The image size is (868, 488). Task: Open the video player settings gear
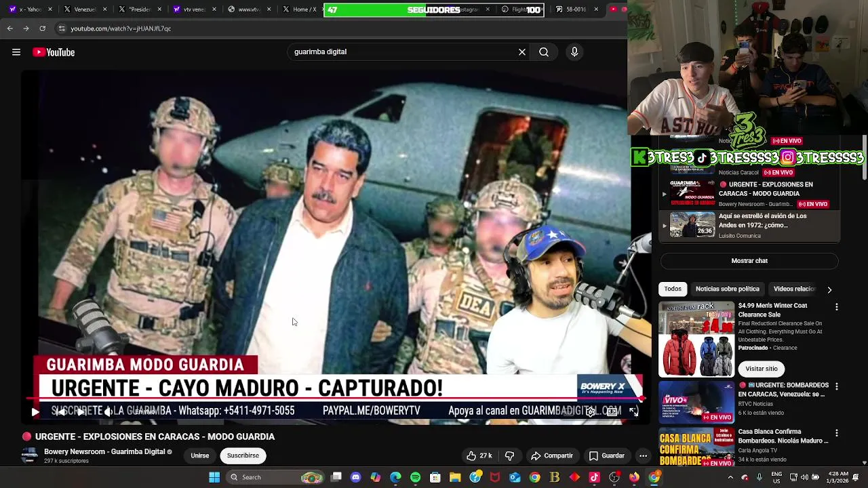coord(591,411)
